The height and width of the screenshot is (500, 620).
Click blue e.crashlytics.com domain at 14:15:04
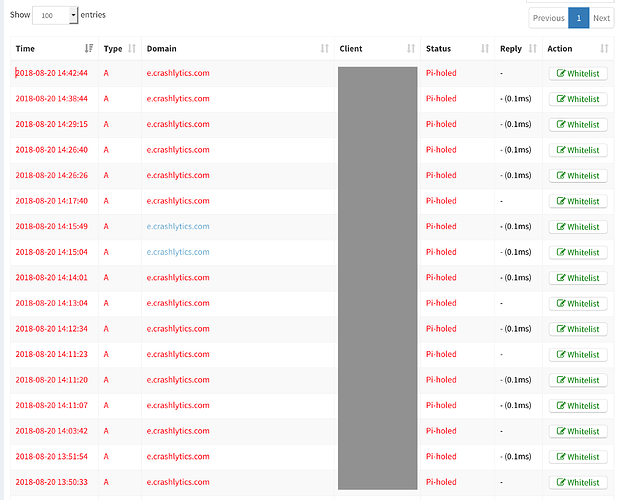(178, 252)
